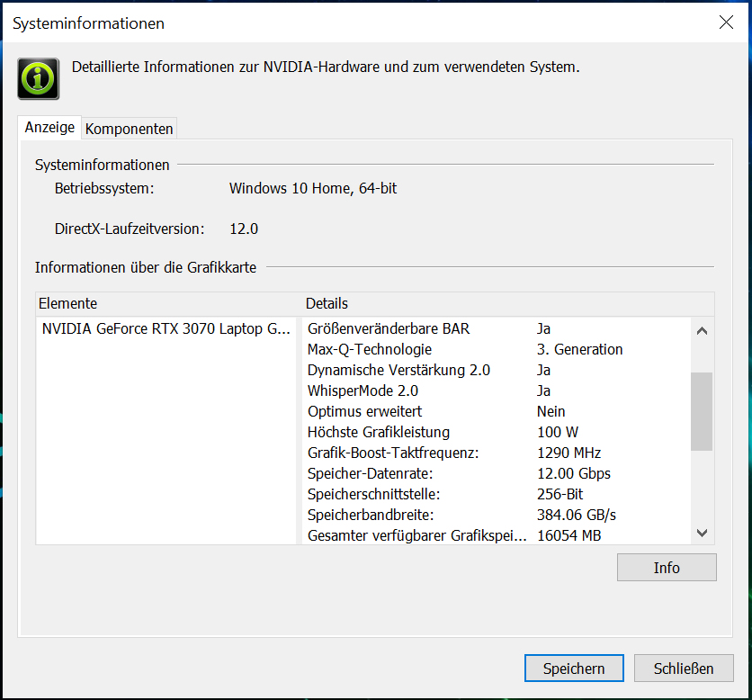Switch to the Komponenten tab
The image size is (752, 700).
129,129
